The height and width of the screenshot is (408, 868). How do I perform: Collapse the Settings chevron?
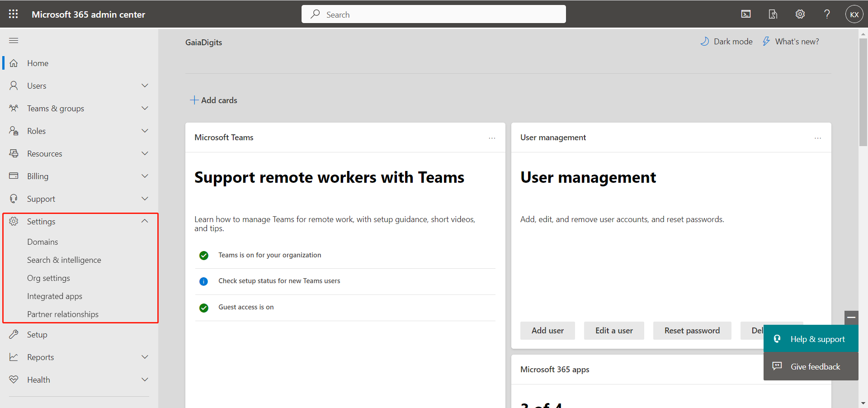145,221
